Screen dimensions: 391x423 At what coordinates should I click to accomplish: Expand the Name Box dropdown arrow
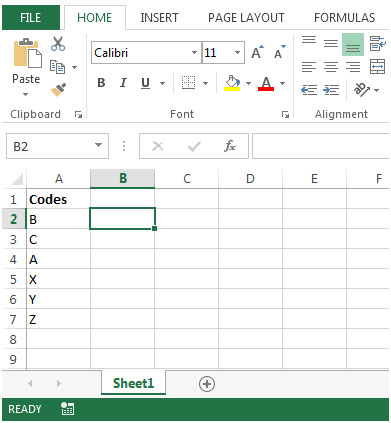point(98,145)
